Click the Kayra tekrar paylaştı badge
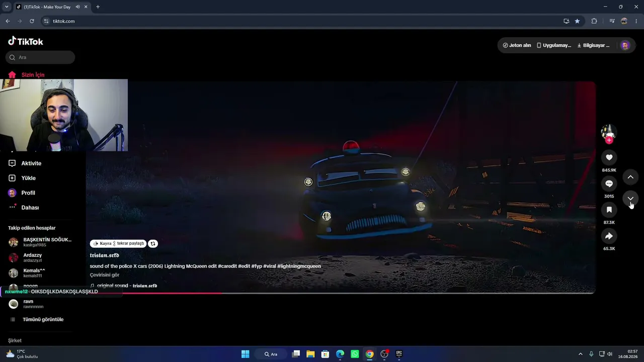The image size is (644, 362). (119, 243)
